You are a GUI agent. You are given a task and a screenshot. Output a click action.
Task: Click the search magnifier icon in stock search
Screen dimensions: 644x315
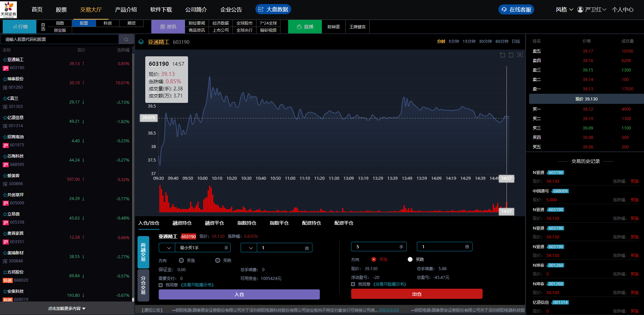[x=126, y=39]
